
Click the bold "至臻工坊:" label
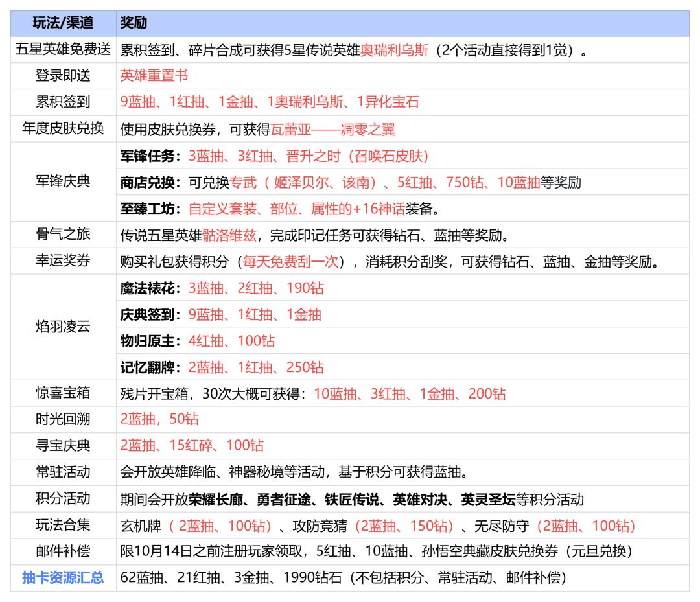151,209
